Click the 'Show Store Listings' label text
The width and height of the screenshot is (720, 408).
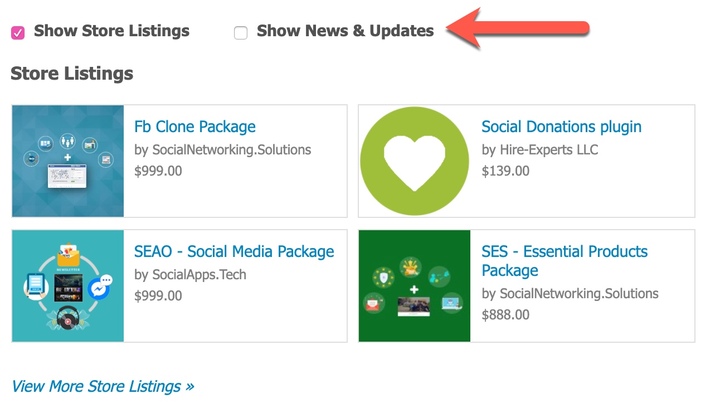112,31
